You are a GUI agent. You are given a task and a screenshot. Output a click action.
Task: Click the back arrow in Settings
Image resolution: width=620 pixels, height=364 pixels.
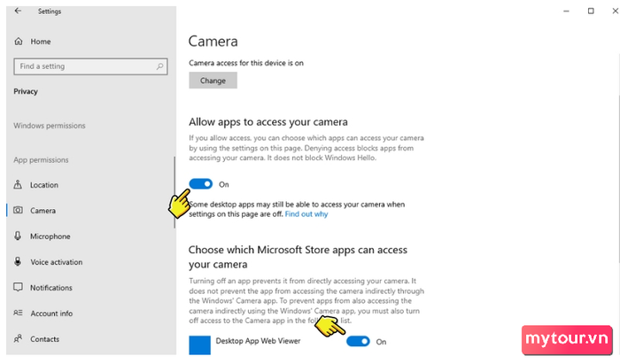coord(18,11)
